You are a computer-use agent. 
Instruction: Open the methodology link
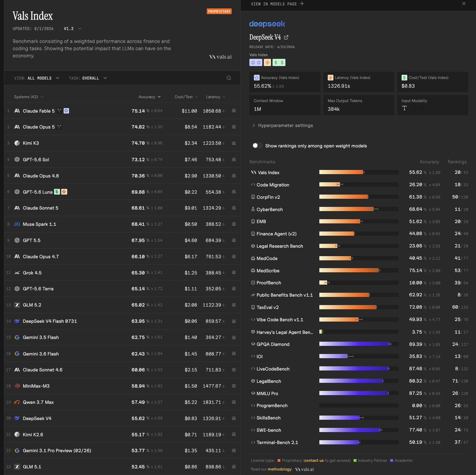click(280, 469)
